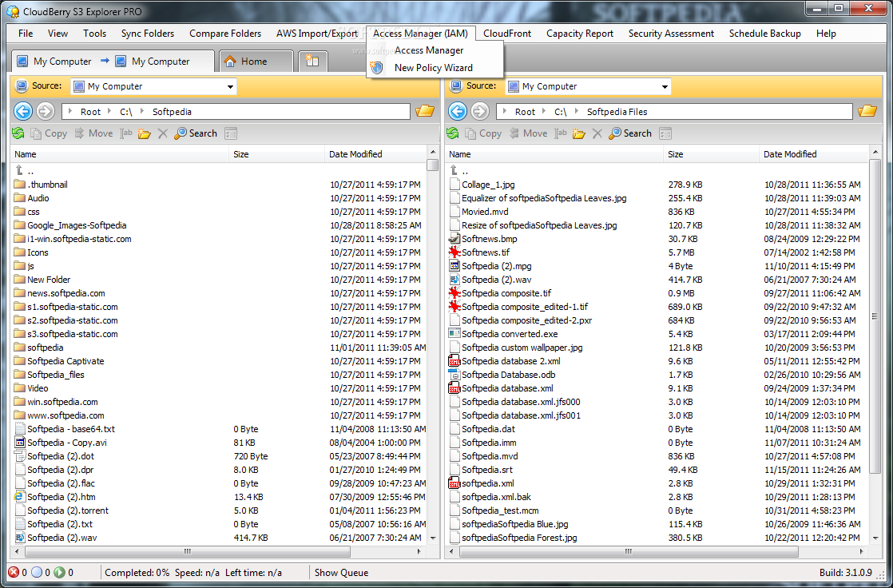Open Schedule Backup menu

(x=765, y=34)
